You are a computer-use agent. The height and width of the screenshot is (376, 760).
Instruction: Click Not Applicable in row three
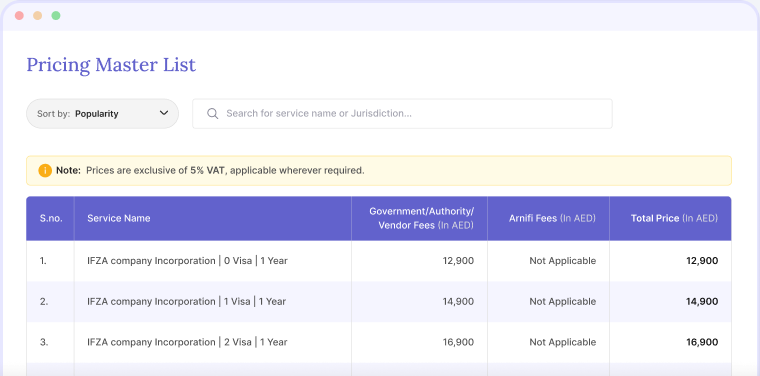(x=562, y=342)
